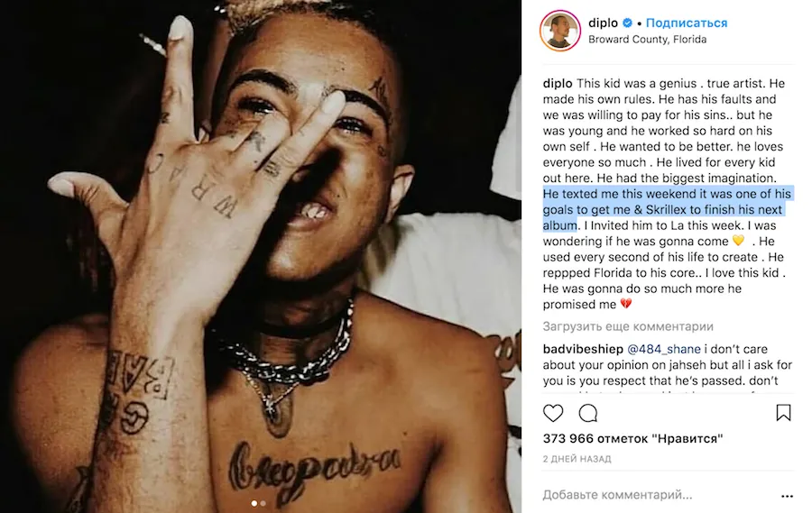Click the heart like icon
The image size is (812, 513).
pyautogui.click(x=552, y=413)
